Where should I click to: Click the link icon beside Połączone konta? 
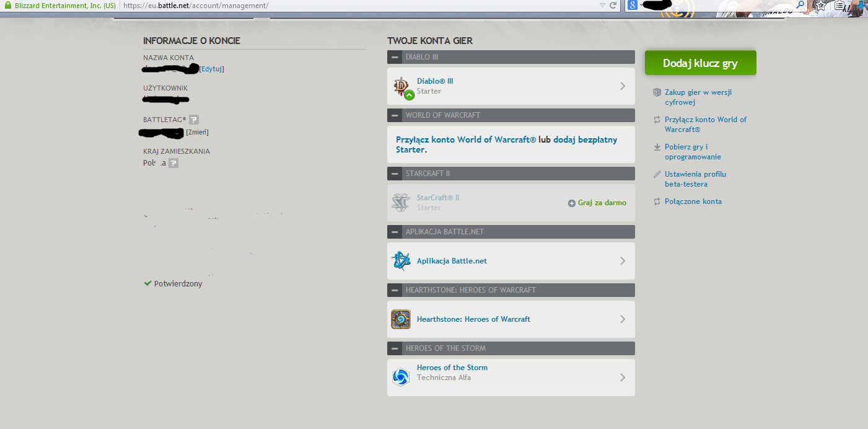tap(657, 201)
